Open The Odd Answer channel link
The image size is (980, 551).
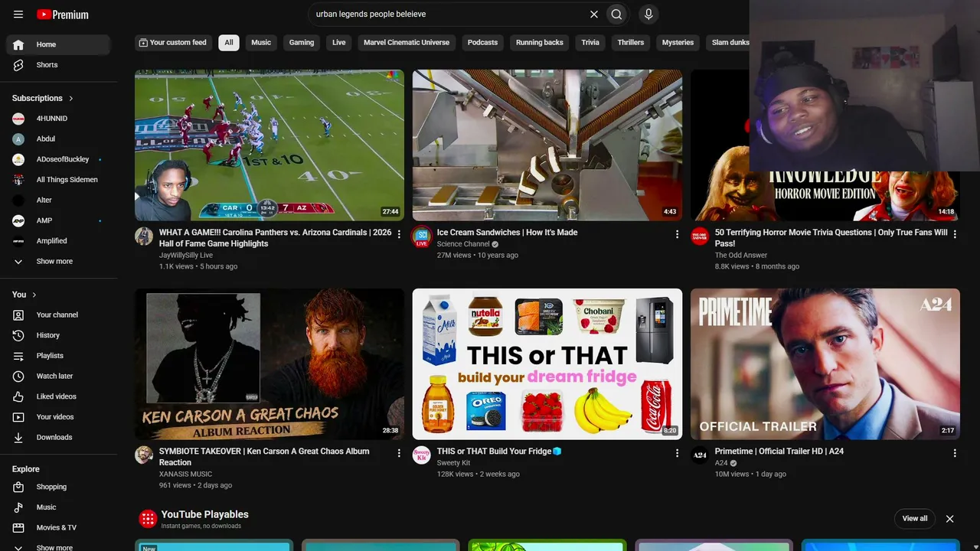click(741, 255)
